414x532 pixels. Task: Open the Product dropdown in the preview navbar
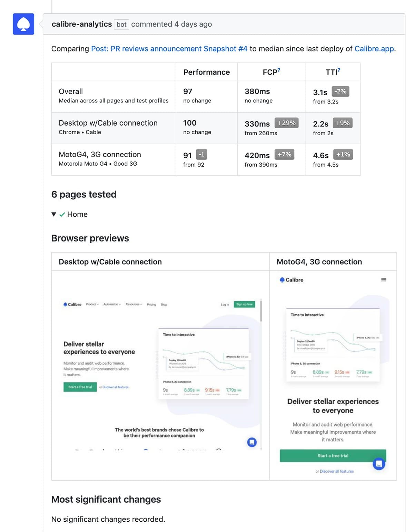[x=91, y=304]
